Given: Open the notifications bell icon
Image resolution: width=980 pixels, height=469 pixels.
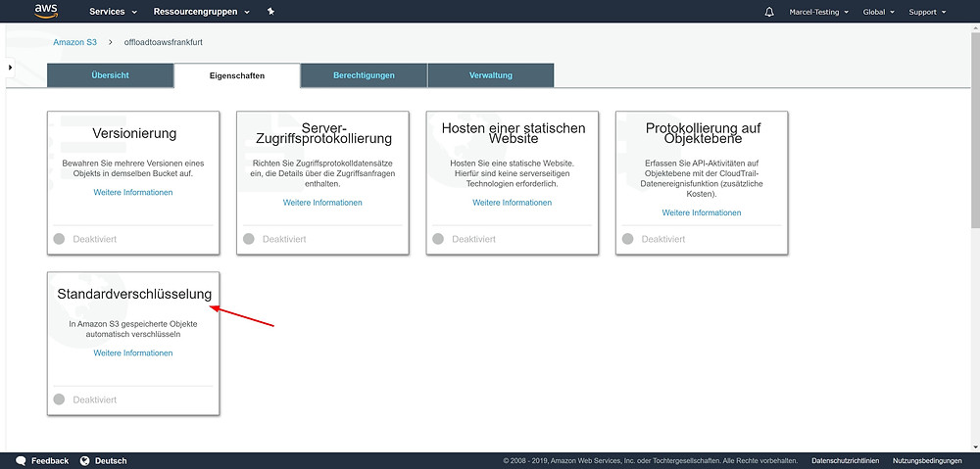Looking at the screenshot, I should [x=769, y=12].
